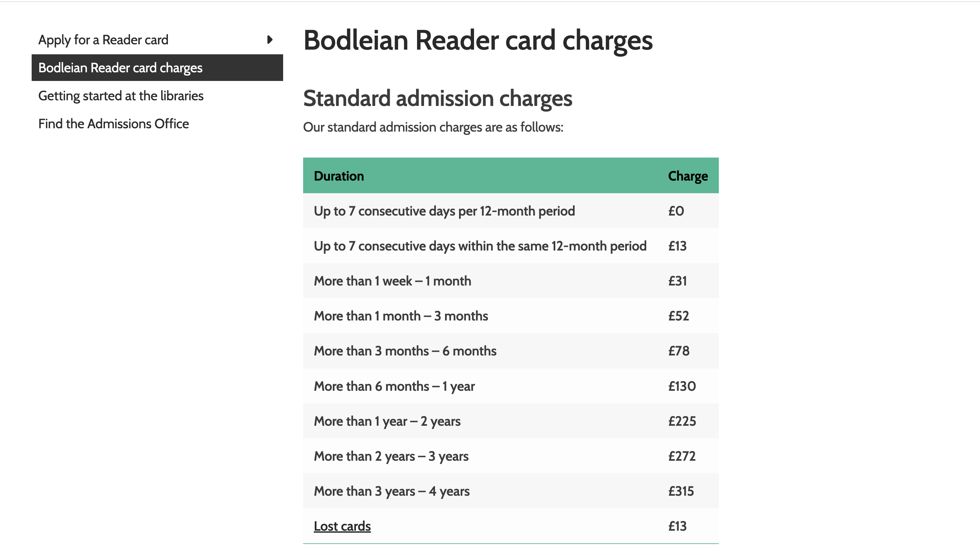Click the Duration column header

click(x=339, y=176)
